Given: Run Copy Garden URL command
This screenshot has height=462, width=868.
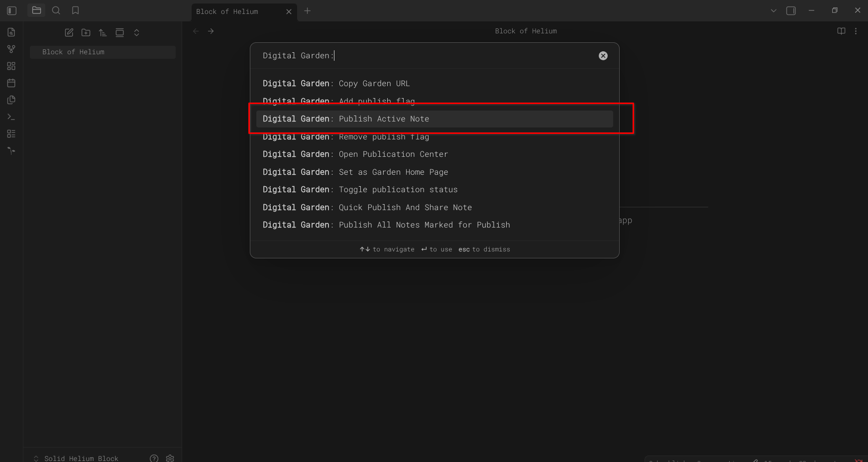Looking at the screenshot, I should (x=434, y=84).
